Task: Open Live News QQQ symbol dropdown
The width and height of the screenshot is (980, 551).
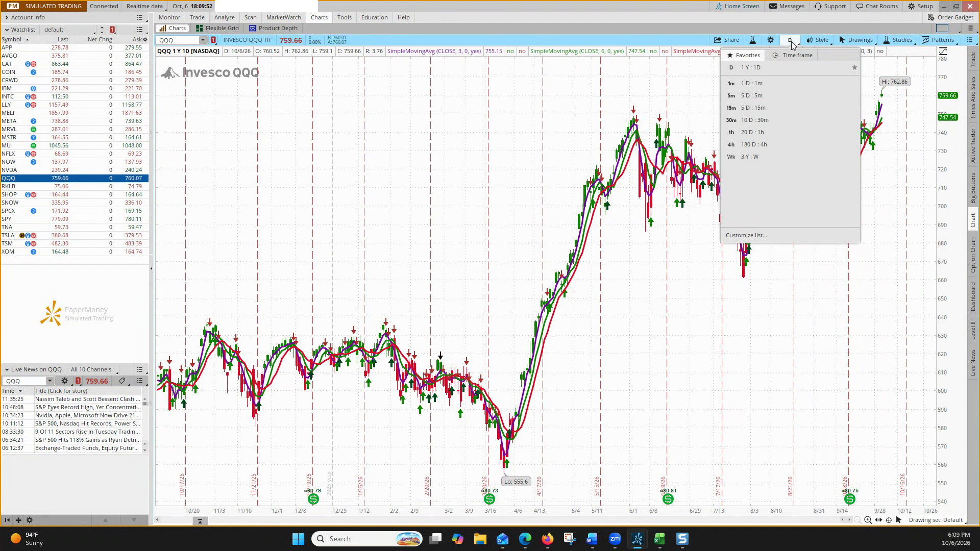Action: (x=50, y=381)
